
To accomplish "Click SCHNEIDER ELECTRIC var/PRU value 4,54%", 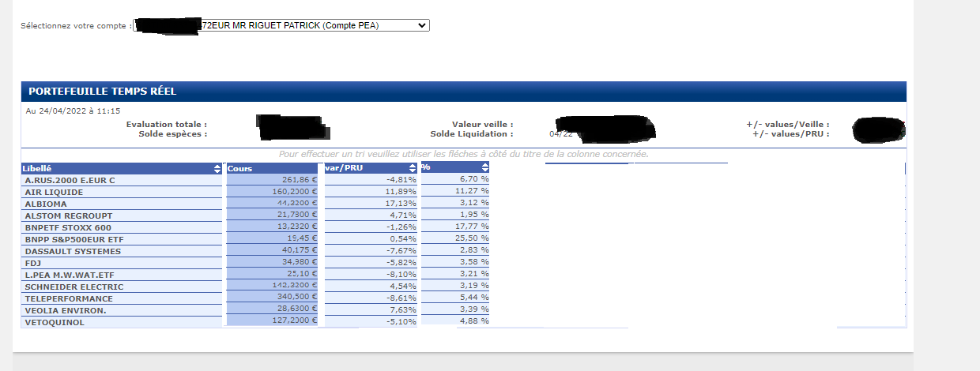I will click(x=403, y=287).
